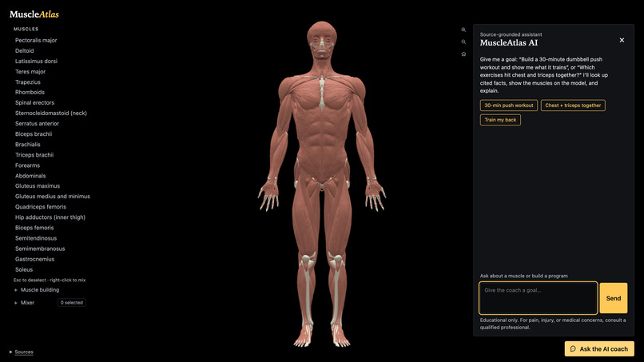This screenshot has width=644, height=362.
Task: Click the 0 selected badge
Action: (x=71, y=302)
